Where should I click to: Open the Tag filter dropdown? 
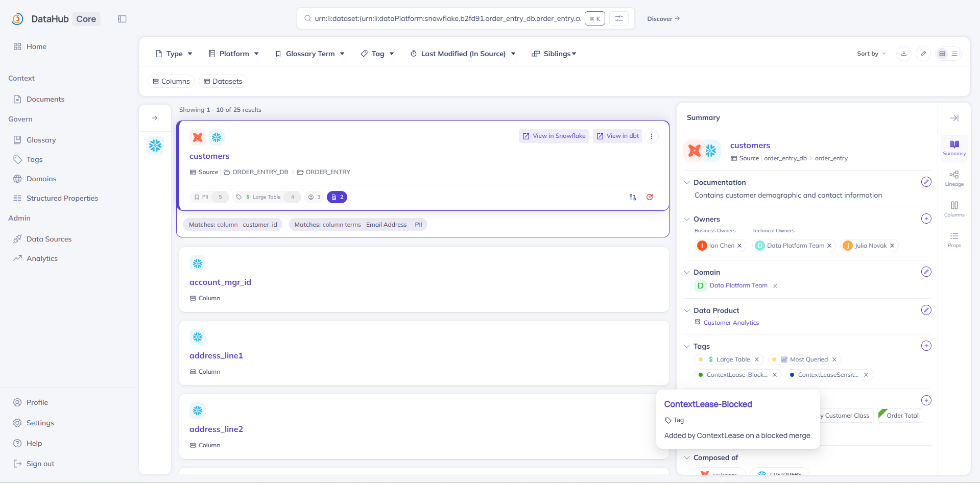click(377, 54)
